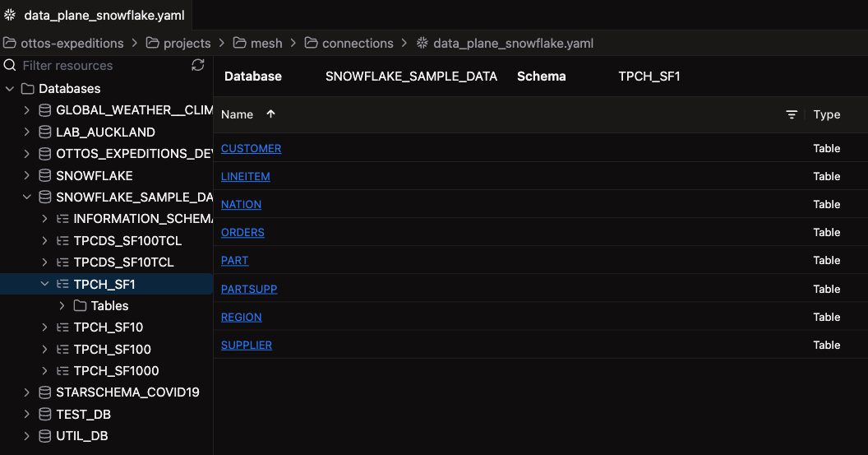Viewport: 868px width, 455px height.
Task: Open the PART table link
Action: click(235, 261)
